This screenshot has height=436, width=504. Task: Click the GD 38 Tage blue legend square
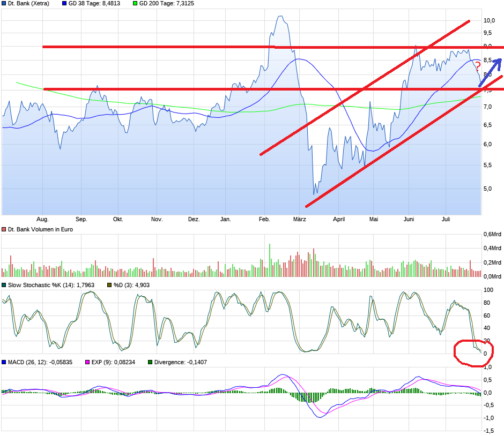click(x=64, y=4)
